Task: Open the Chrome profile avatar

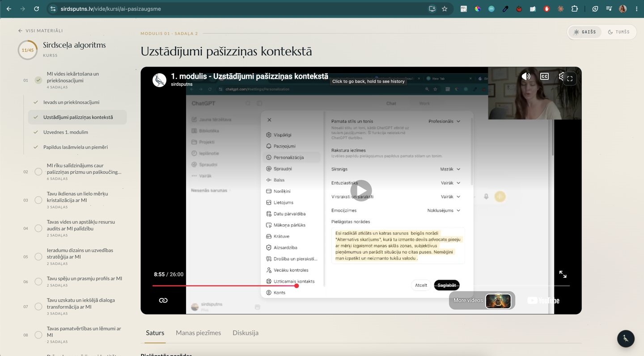Action: 623,9
